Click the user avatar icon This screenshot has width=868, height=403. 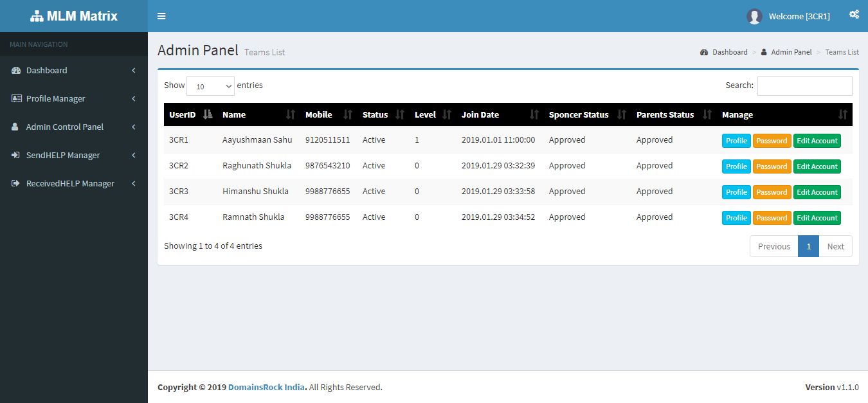click(754, 17)
